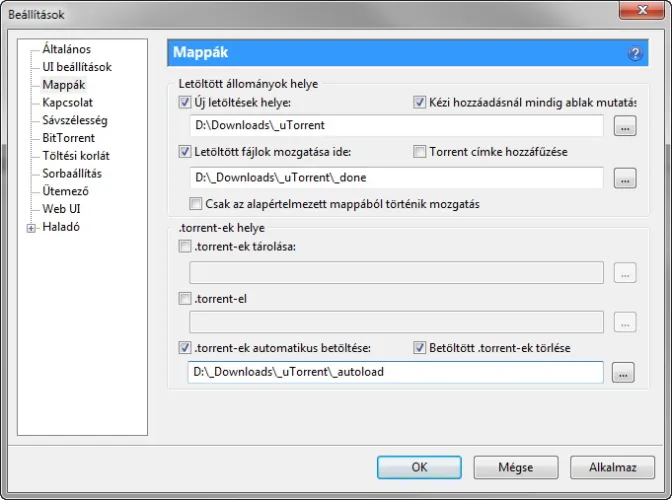Open Általános settings category
This screenshot has width=672, height=500.
coord(66,48)
